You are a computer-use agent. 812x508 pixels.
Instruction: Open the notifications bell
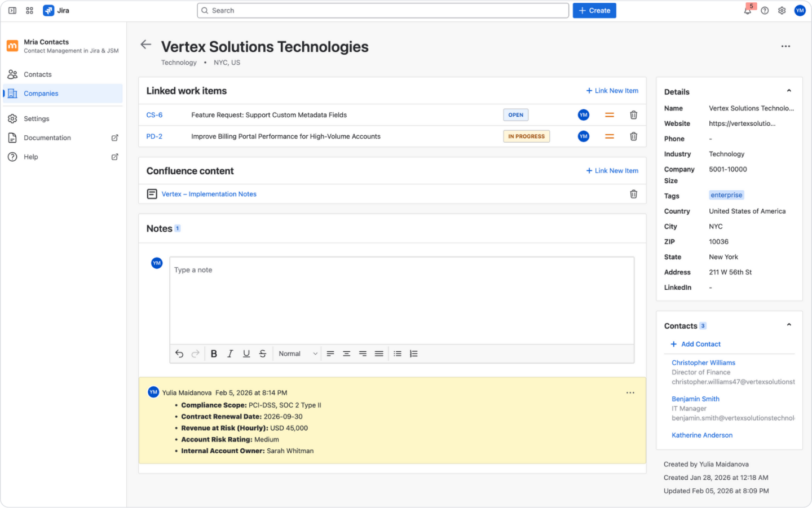[747, 11]
